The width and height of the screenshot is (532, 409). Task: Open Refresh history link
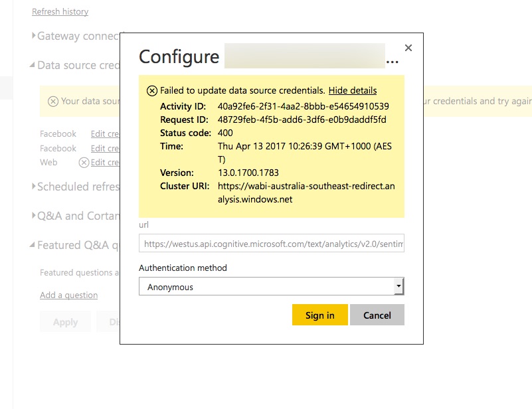pos(60,11)
